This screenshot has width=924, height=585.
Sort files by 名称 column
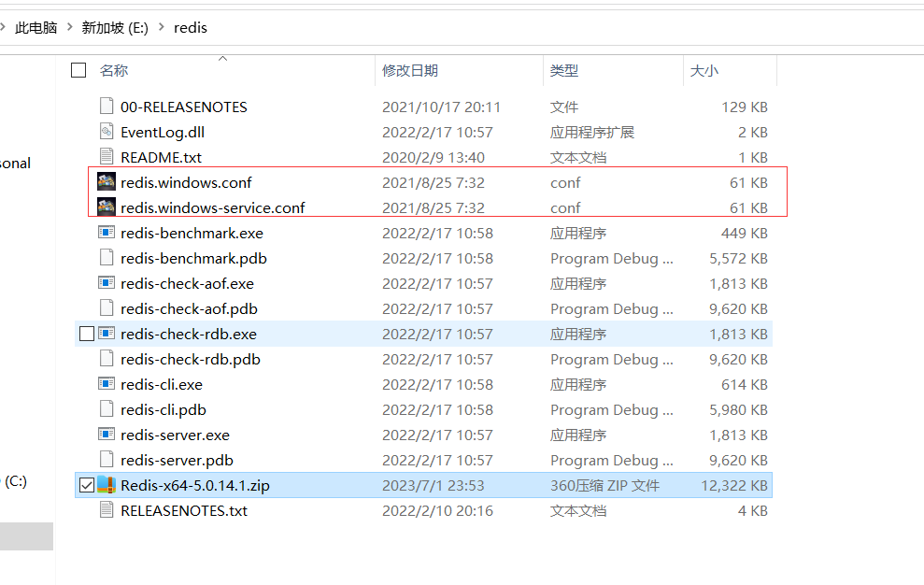(x=114, y=71)
